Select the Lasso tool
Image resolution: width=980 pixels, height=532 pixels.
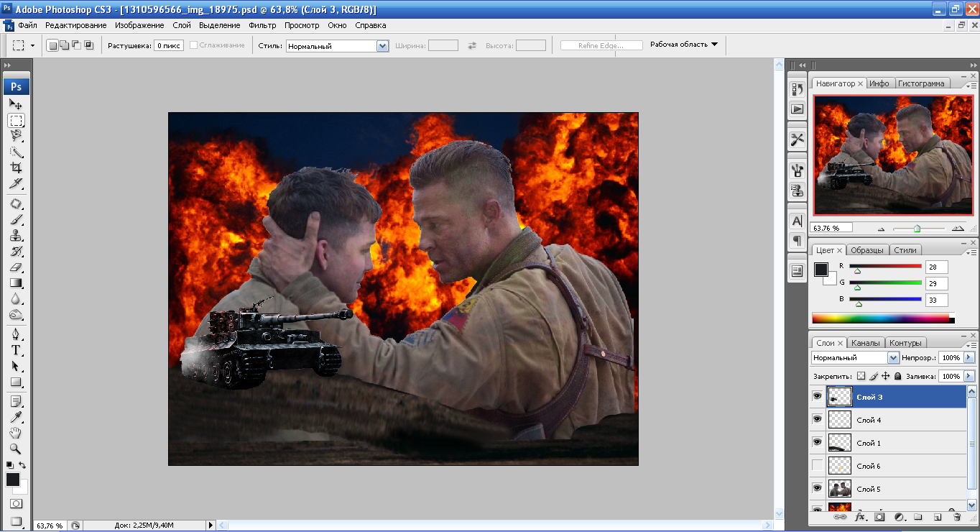pyautogui.click(x=16, y=135)
